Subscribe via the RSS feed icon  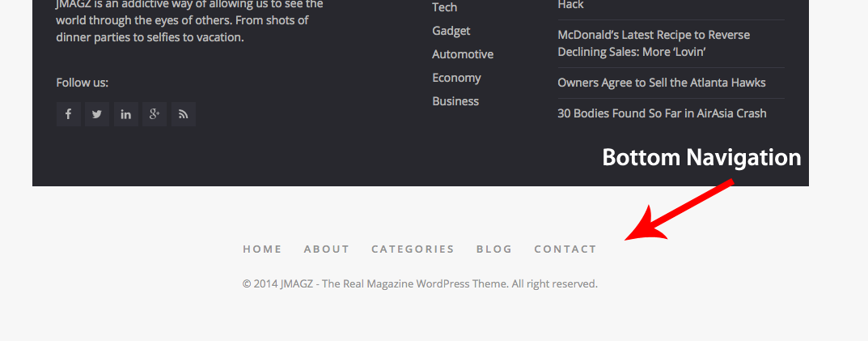(x=184, y=114)
